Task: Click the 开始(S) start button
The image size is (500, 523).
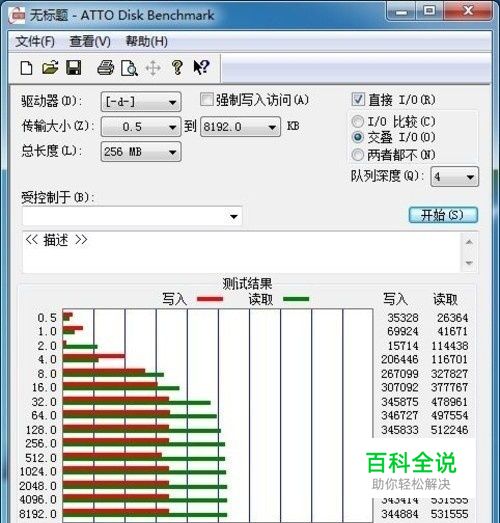Action: point(443,215)
